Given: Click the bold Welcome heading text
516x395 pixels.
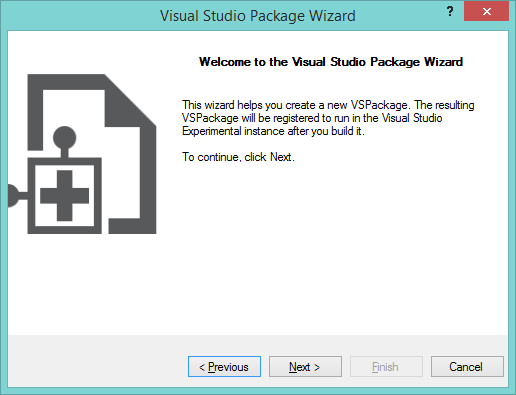Looking at the screenshot, I should pos(331,62).
